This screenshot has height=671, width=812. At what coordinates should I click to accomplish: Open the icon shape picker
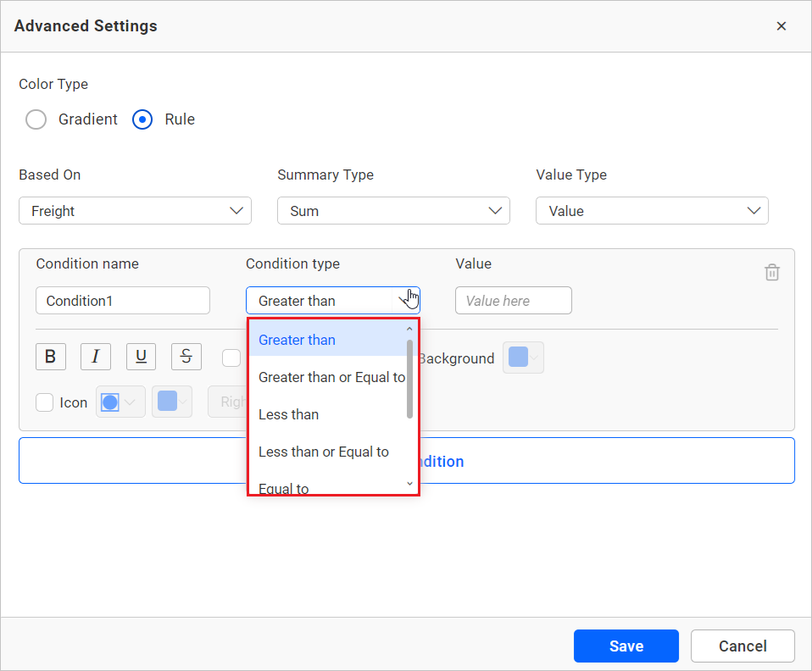(121, 402)
